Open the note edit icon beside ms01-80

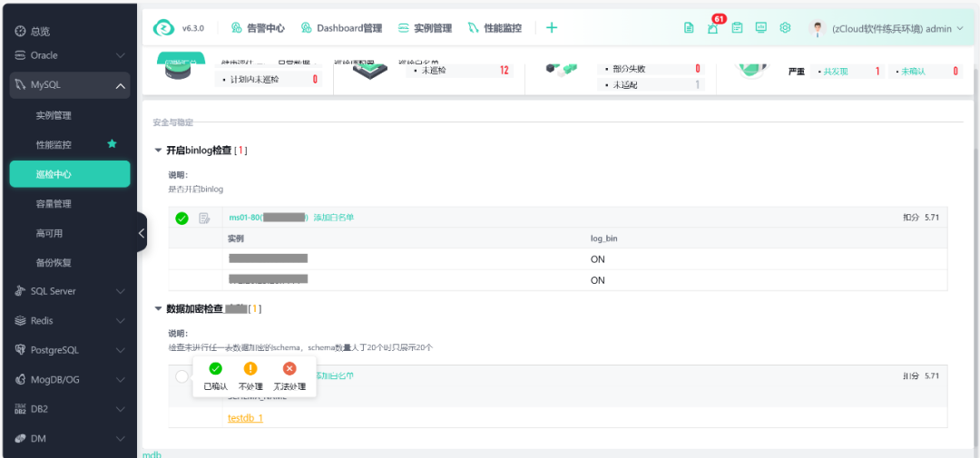click(x=204, y=218)
